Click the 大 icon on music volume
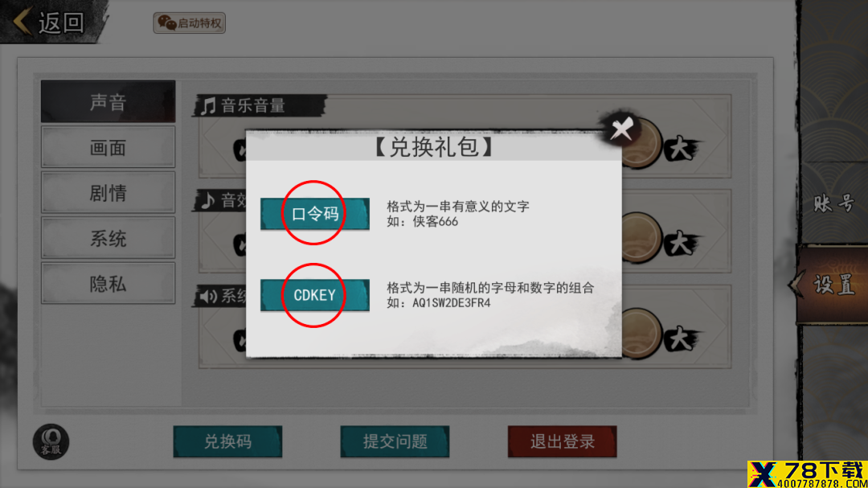868x488 pixels. pyautogui.click(x=682, y=149)
